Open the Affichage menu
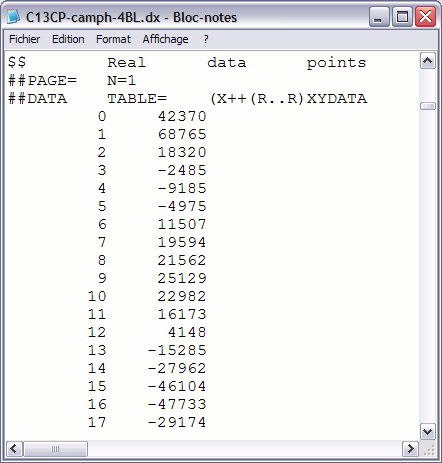Image resolution: width=442 pixels, height=463 pixels. click(165, 39)
